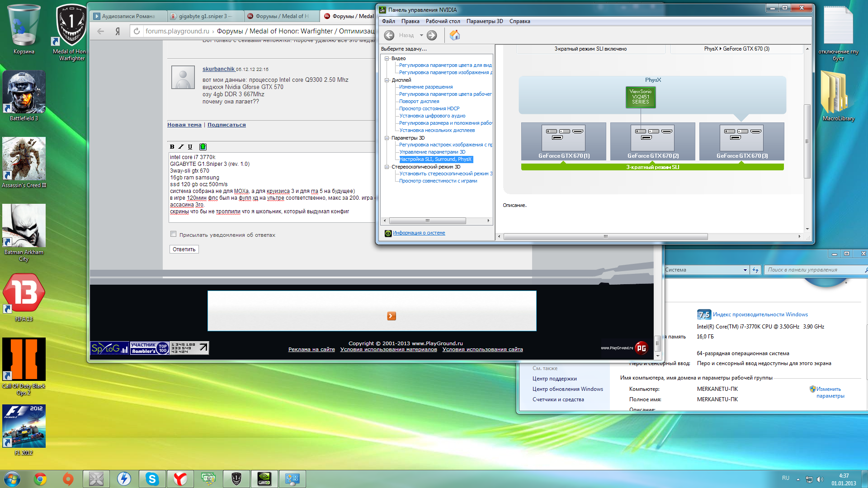Select Изменение разрешения in the task tree
Viewport: 868px width, 488px height.
[x=426, y=87]
